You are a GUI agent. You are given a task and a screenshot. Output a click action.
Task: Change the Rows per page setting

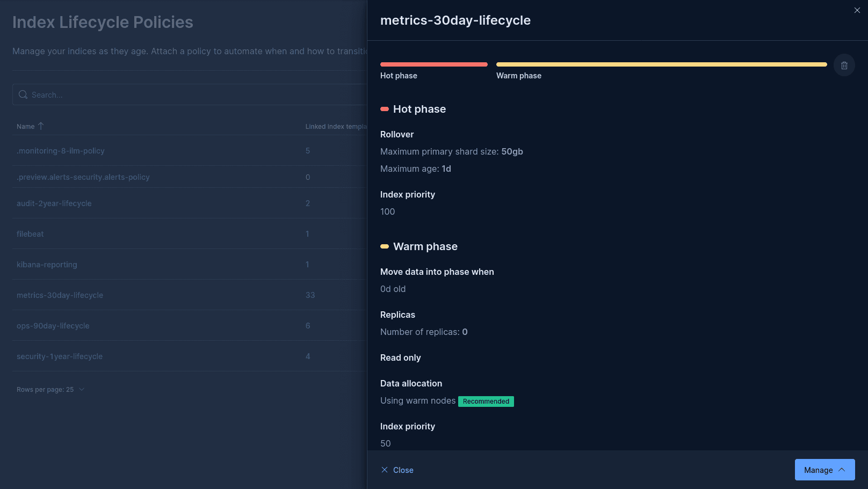point(50,389)
